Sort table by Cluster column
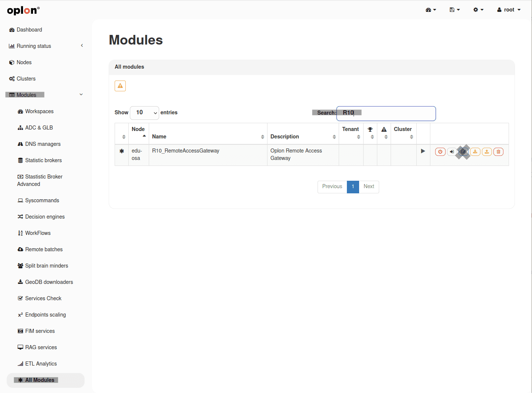The image size is (532, 393). [x=404, y=134]
